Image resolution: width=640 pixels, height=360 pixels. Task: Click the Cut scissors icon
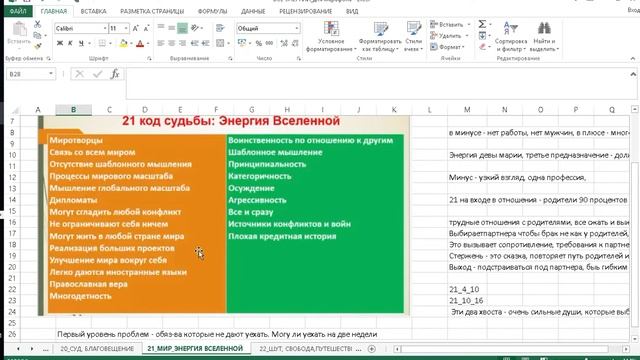(38, 24)
